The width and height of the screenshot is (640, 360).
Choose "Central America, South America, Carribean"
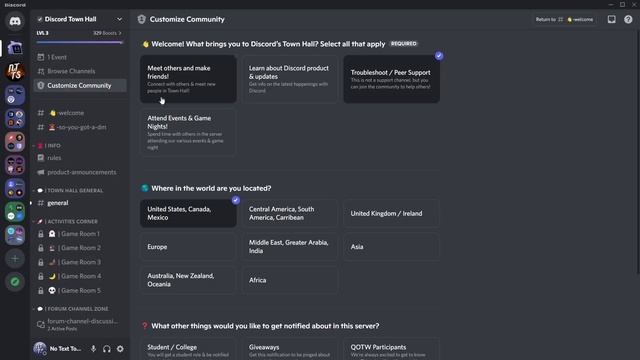[290, 213]
